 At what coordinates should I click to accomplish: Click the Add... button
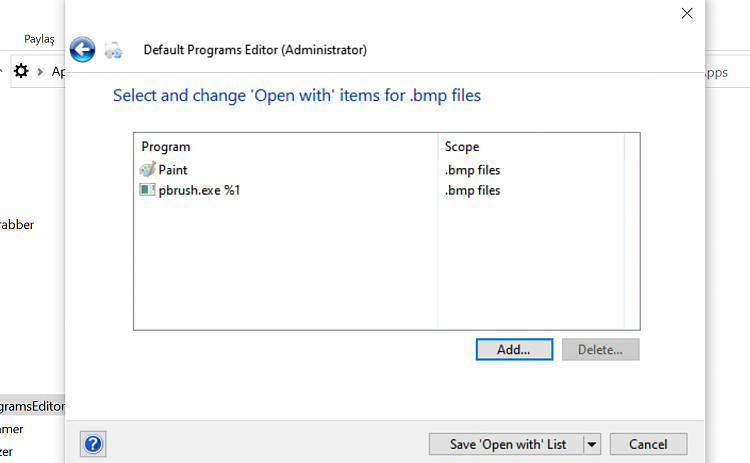pyautogui.click(x=514, y=350)
